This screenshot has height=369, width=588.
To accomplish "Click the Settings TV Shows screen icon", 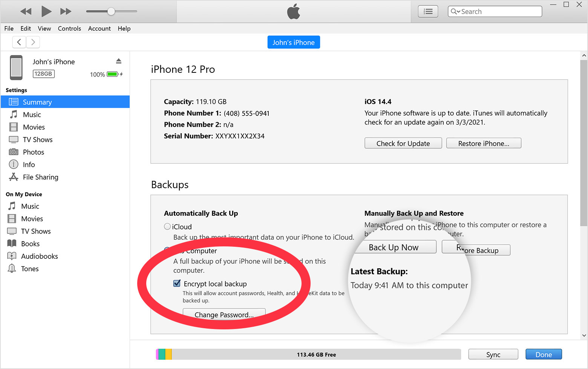I will [x=14, y=140].
